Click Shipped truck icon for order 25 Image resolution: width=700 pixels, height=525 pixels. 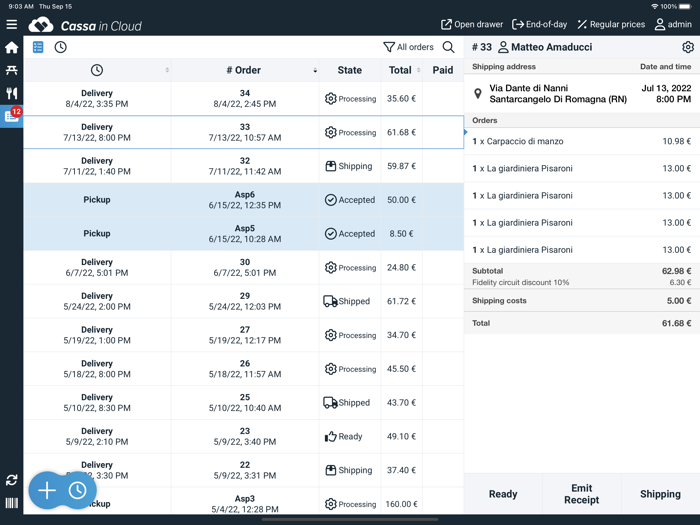click(x=330, y=403)
